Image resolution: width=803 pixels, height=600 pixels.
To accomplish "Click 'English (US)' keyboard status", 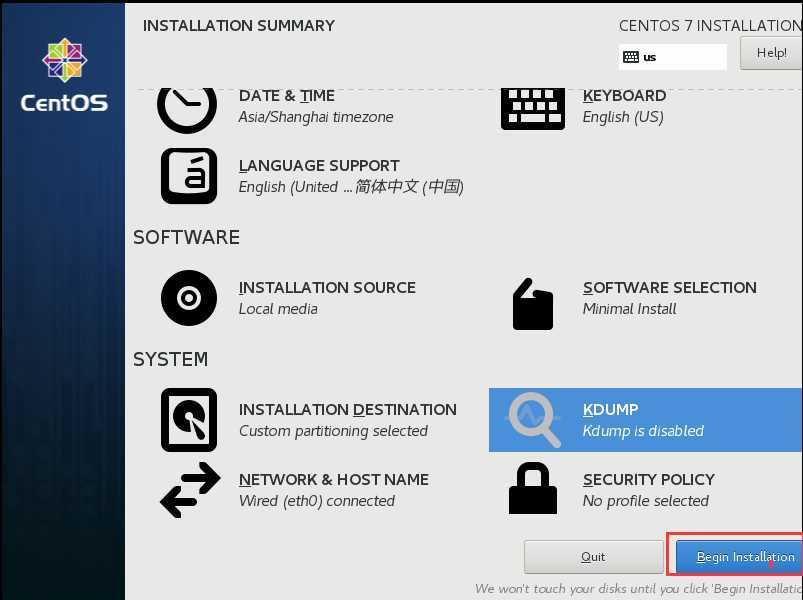I will tap(623, 117).
